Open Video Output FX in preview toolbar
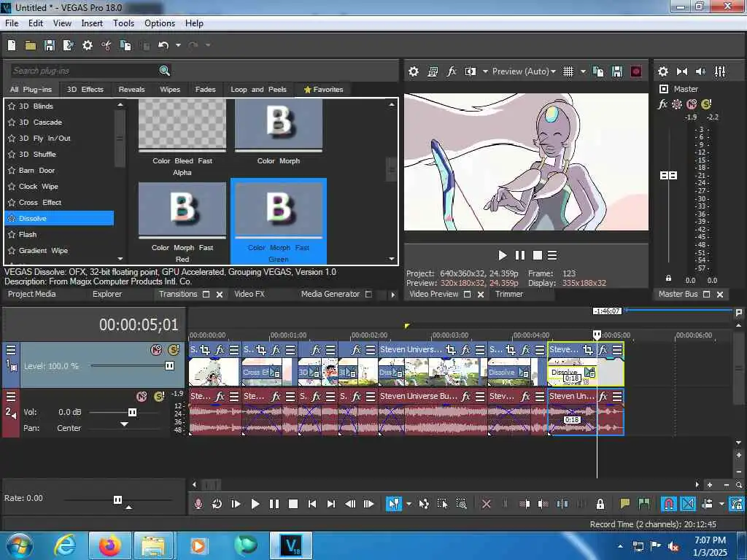The image size is (747, 560). click(452, 71)
